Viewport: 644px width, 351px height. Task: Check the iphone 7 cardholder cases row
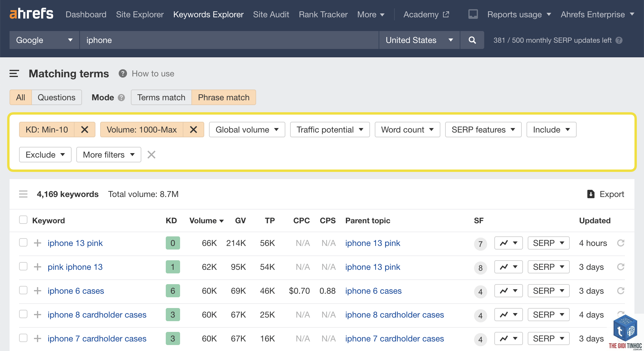pos(23,338)
